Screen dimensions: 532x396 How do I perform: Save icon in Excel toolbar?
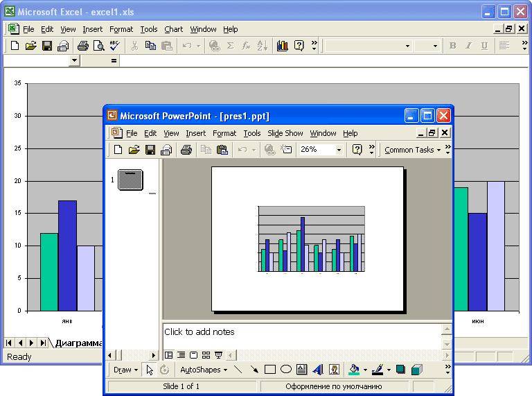coord(47,46)
